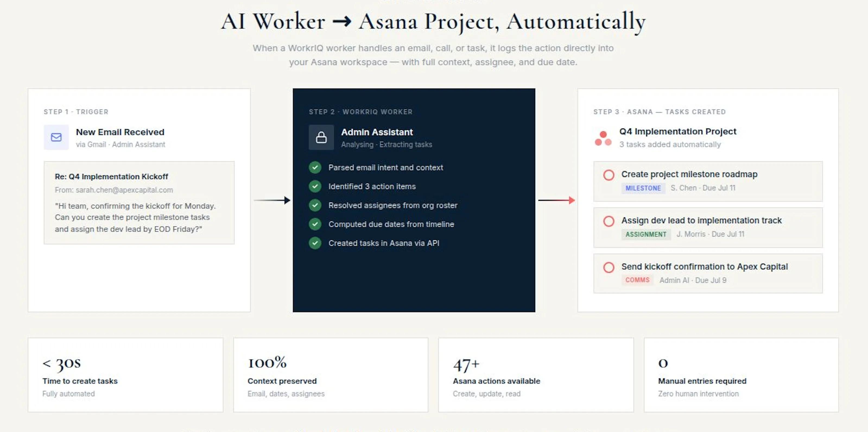Click the green check beside Created tasks in Asana
Image resolution: width=868 pixels, height=432 pixels.
click(x=315, y=243)
